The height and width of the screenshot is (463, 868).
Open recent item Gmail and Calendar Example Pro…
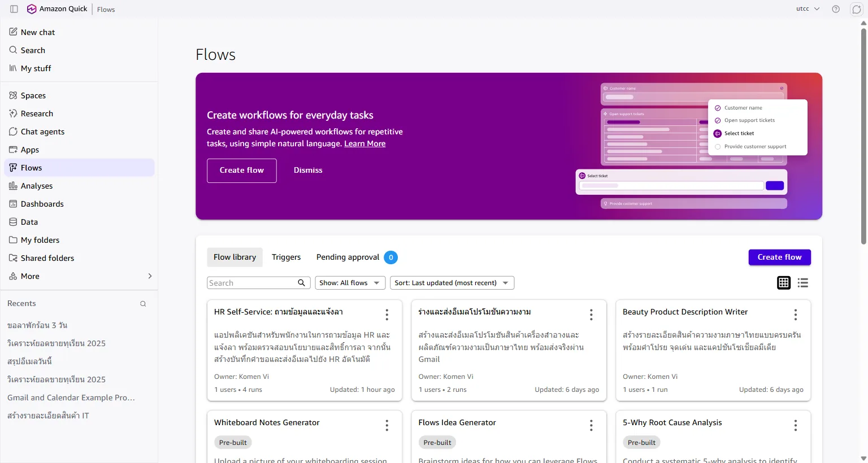tap(71, 398)
